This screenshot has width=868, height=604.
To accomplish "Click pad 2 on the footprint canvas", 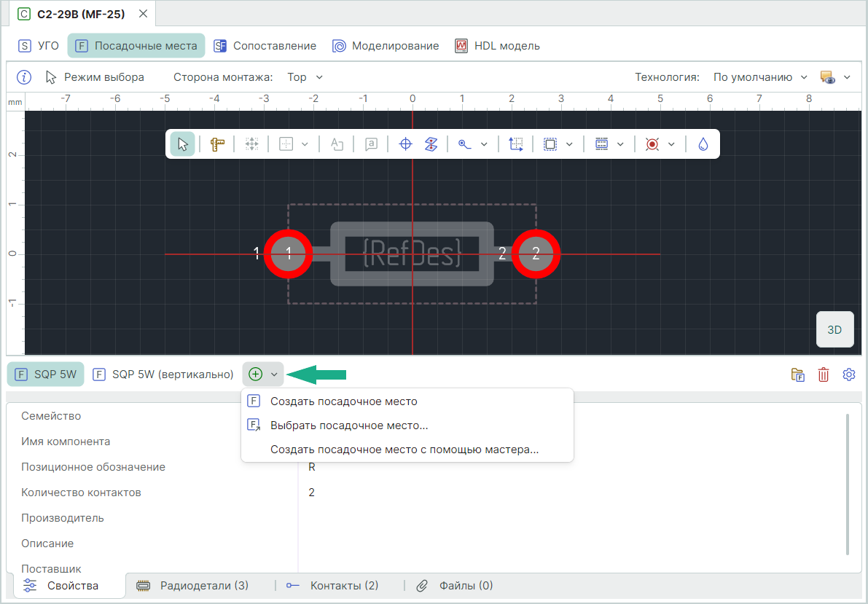I will pos(536,254).
